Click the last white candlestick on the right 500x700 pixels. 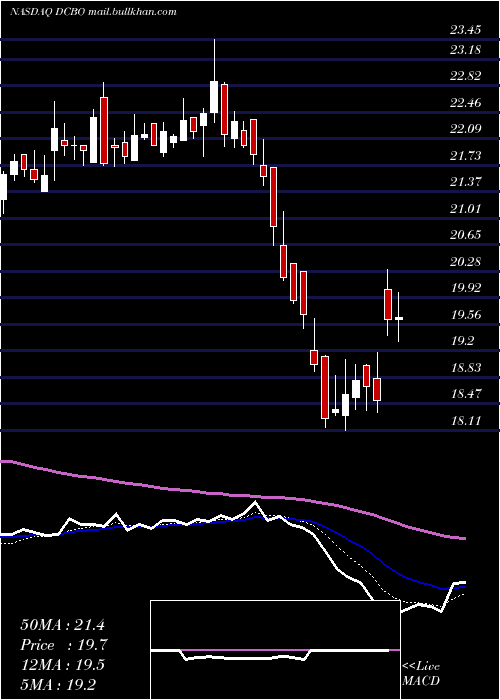pyautogui.click(x=399, y=317)
